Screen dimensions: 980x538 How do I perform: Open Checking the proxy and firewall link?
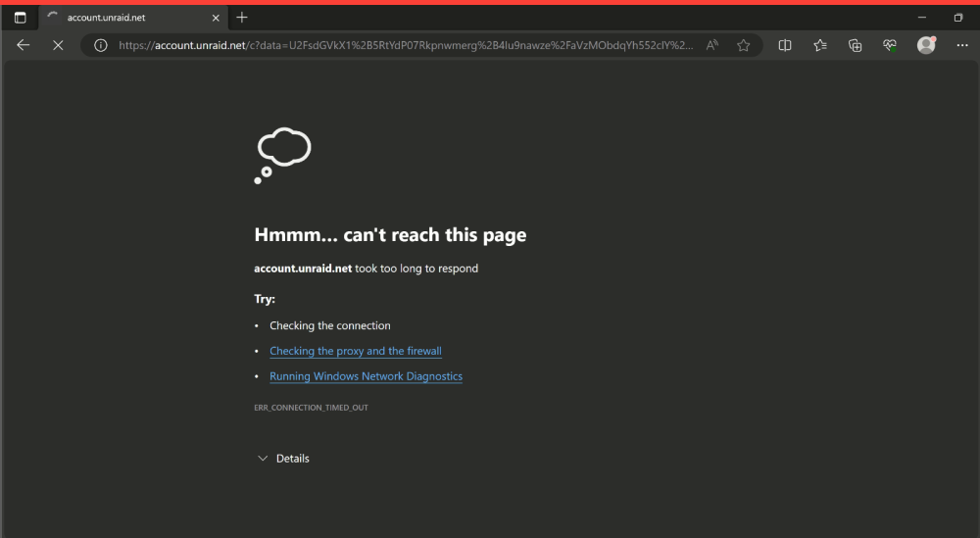(x=356, y=351)
